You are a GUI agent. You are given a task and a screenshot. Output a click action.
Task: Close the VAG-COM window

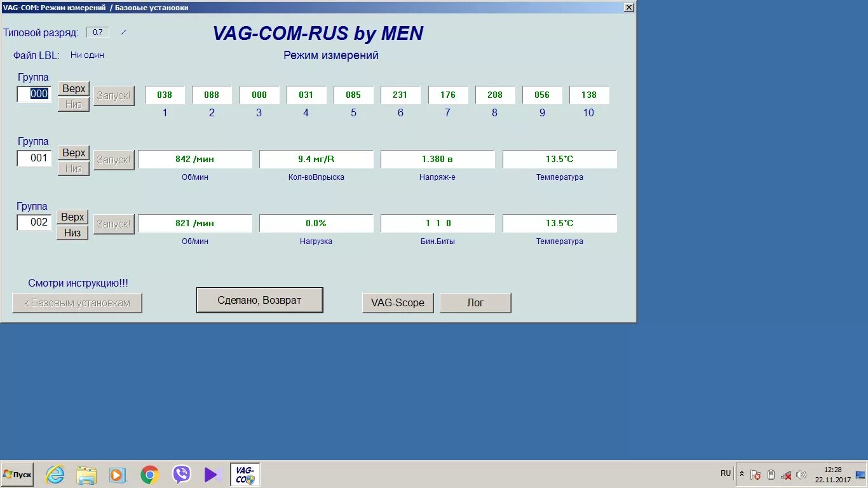click(x=628, y=8)
